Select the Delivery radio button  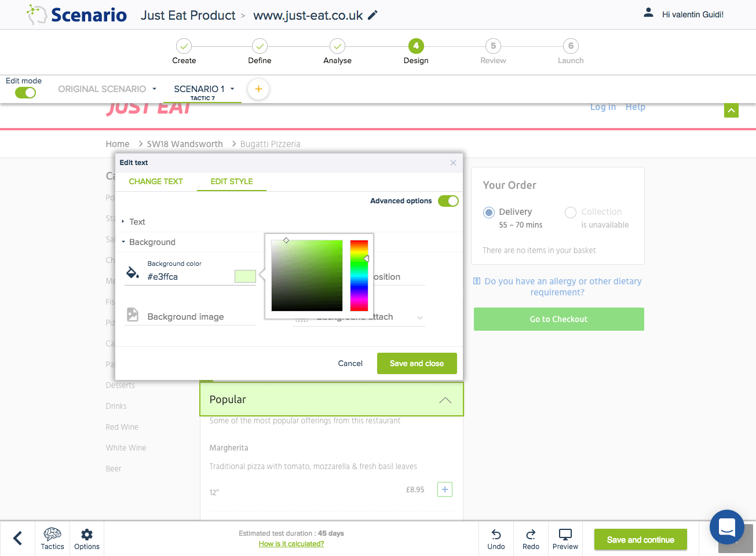pyautogui.click(x=489, y=213)
